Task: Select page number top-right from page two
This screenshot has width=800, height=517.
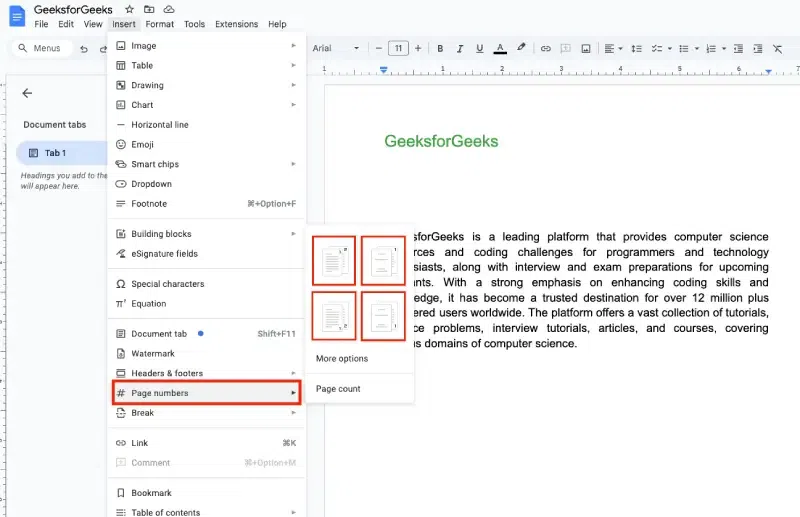Action: pos(383,260)
